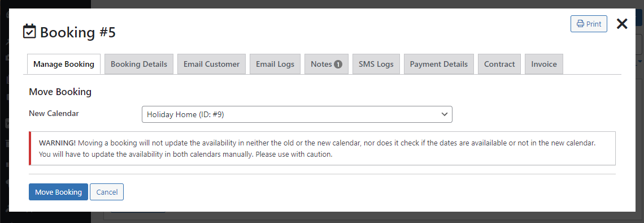Click the New Calendar field label
This screenshot has width=644, height=223.
click(x=54, y=113)
